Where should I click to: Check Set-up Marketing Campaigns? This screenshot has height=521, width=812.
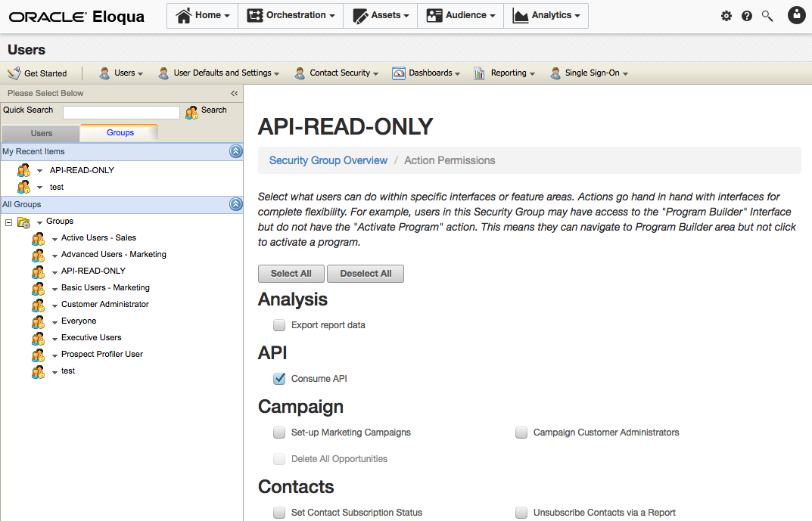(279, 433)
